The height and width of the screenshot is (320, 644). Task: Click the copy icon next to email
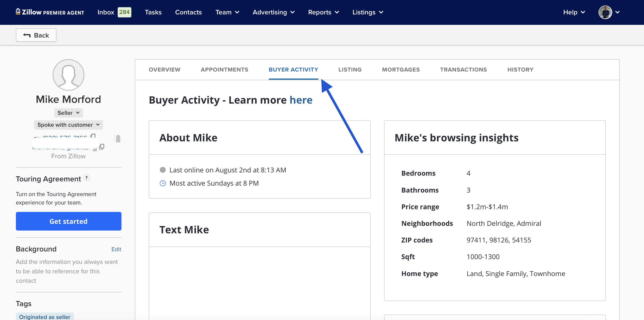[x=102, y=147]
